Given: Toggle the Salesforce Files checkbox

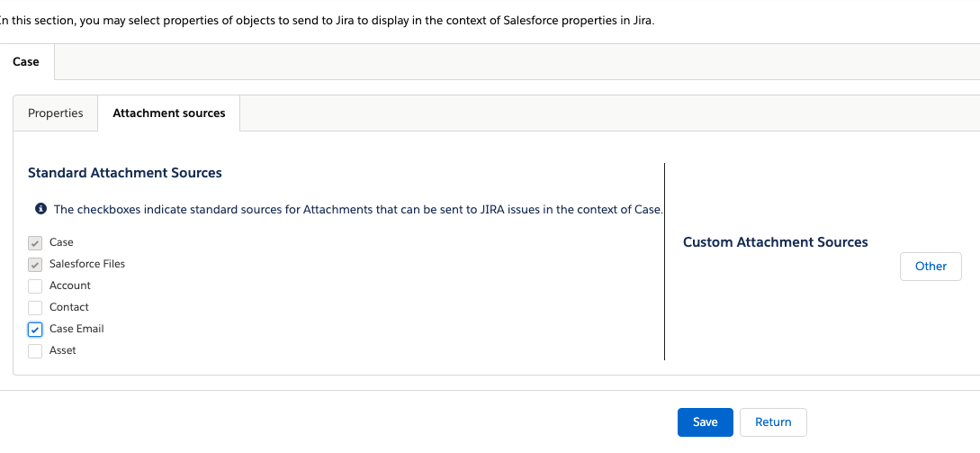Looking at the screenshot, I should click(x=35, y=264).
